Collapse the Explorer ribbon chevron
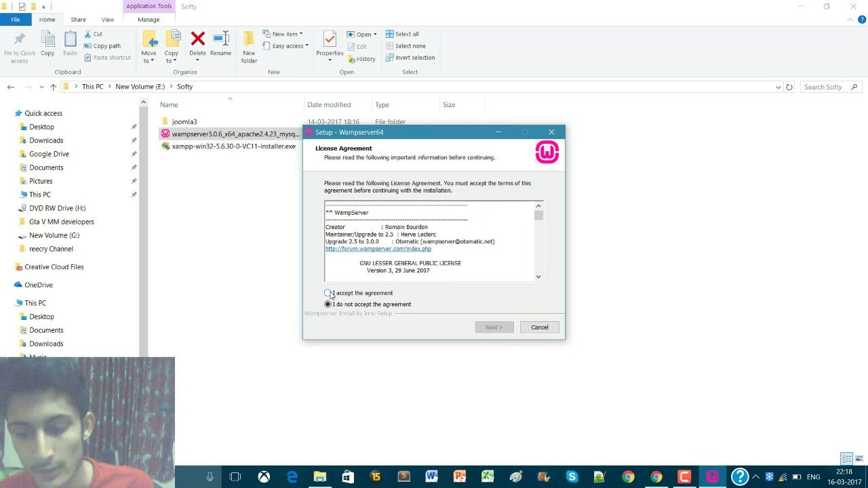 point(851,20)
